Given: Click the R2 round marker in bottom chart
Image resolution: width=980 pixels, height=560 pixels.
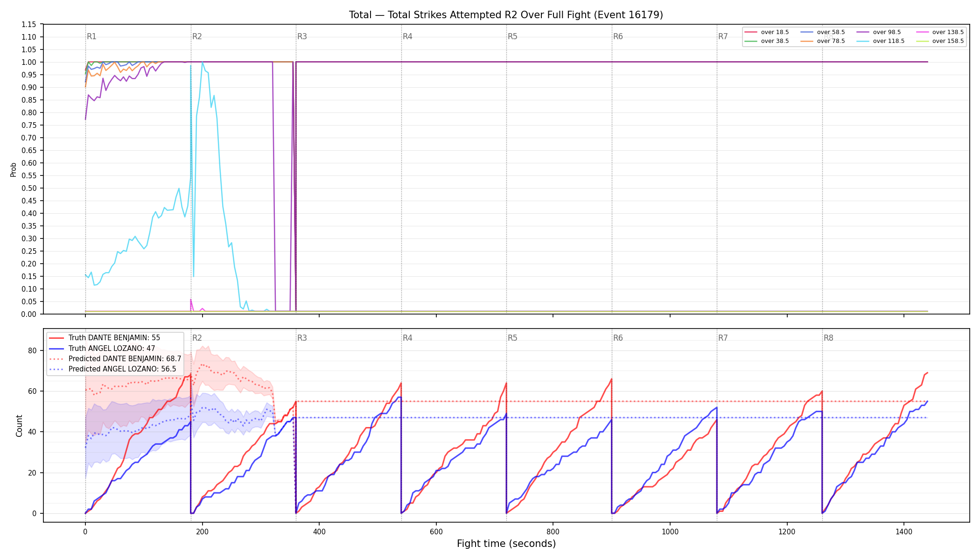Looking at the screenshot, I should click(x=197, y=338).
